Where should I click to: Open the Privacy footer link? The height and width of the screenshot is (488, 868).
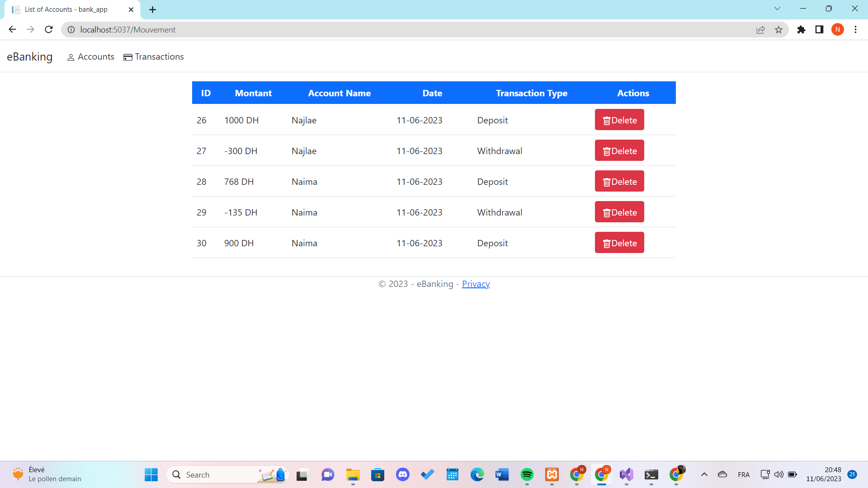476,284
